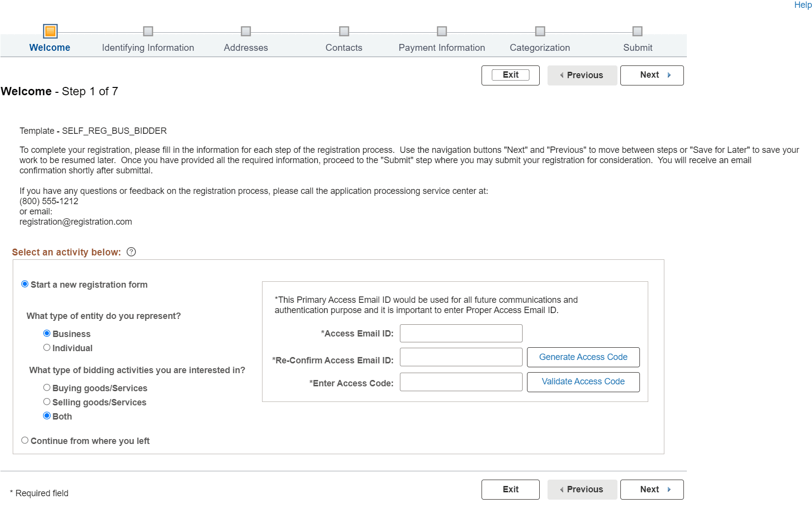This screenshot has height=505, width=812.
Task: Switch to the Payment Information step tab
Action: (x=442, y=47)
